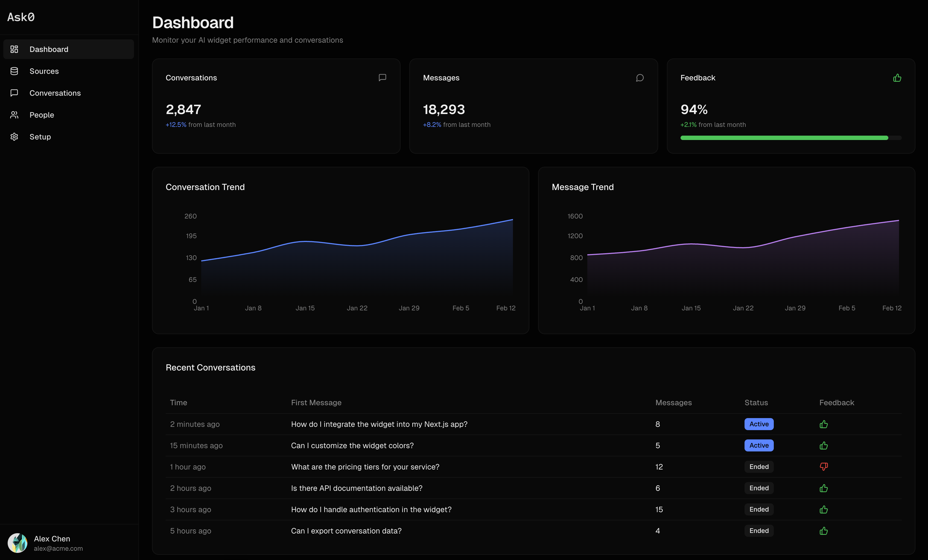Toggle the Ended status on the API documentation row
Screen dimensions: 928x560
pyautogui.click(x=758, y=488)
